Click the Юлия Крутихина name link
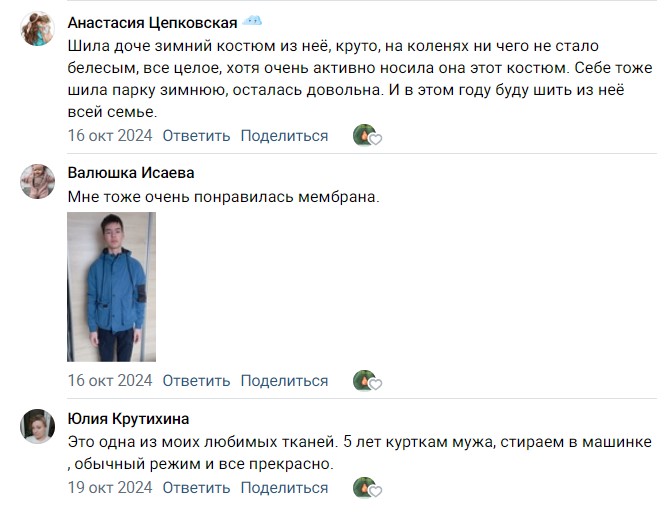This screenshot has height=516, width=667. 128,419
